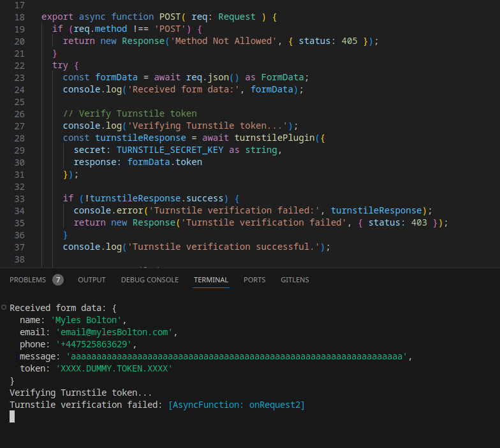Click terminal output name 'Myles Bolton'

pyautogui.click(x=86, y=320)
